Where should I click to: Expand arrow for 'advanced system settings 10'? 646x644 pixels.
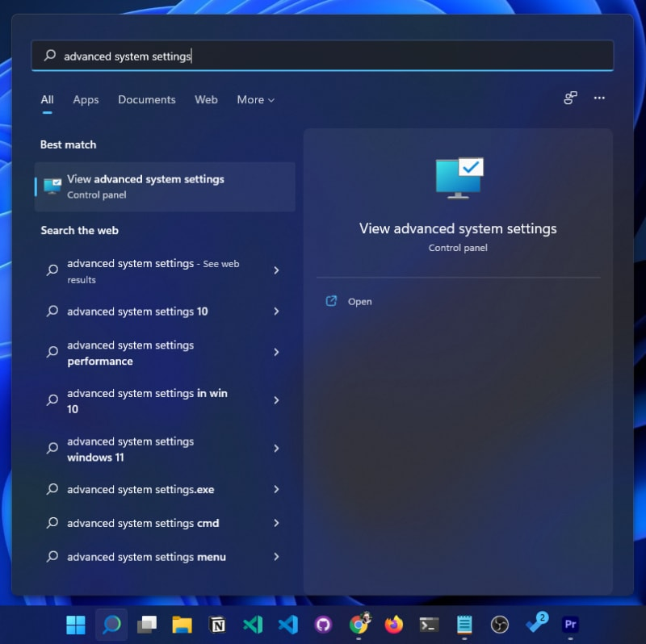[276, 312]
